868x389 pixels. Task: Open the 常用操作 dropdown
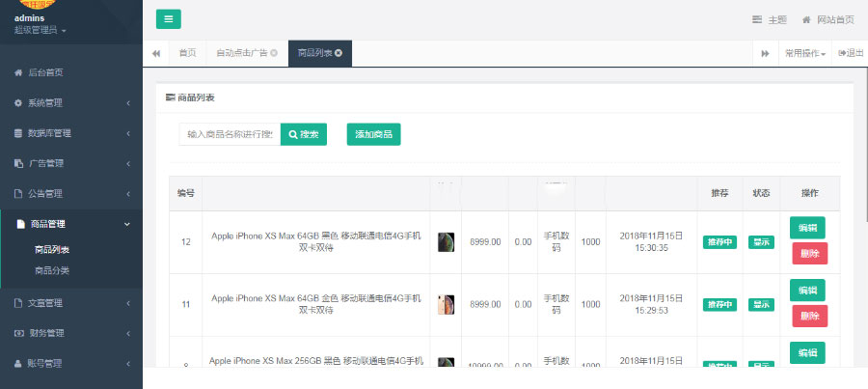point(804,53)
